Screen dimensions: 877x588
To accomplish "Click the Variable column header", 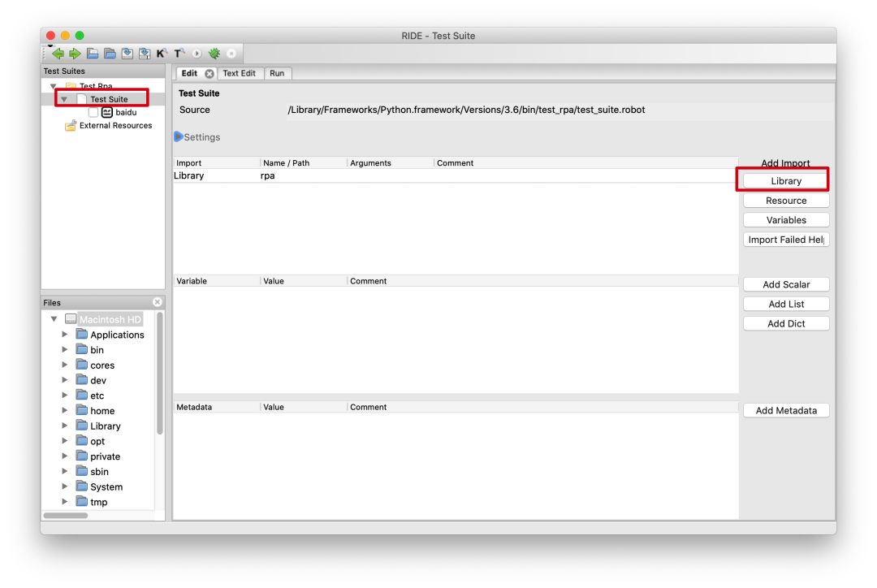I will point(217,281).
